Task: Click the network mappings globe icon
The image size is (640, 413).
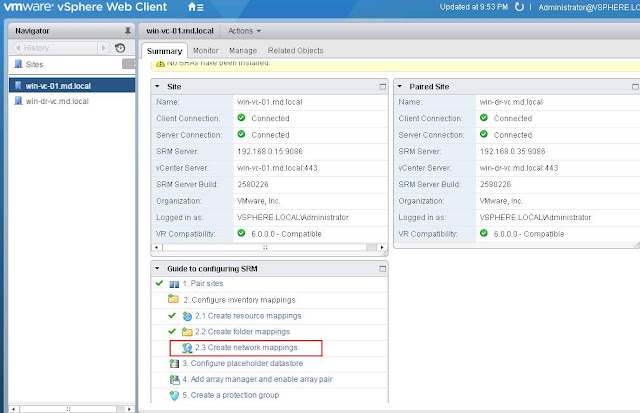Action: point(187,348)
